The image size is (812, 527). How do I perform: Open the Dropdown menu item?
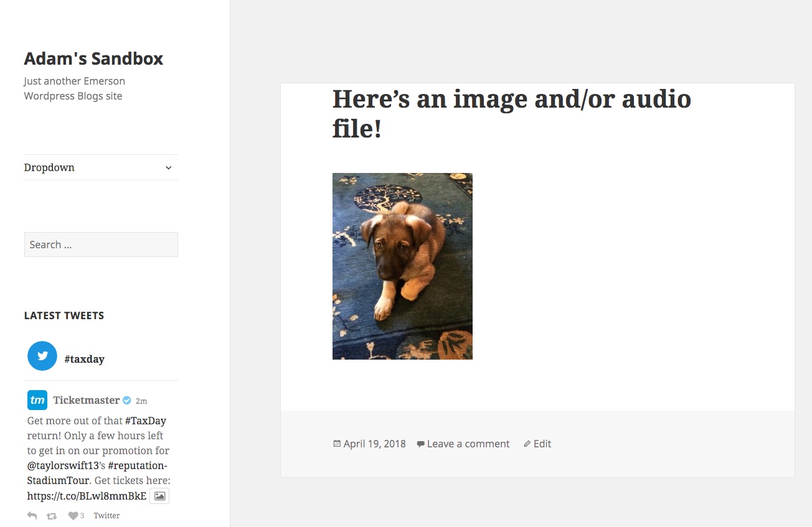[x=49, y=167]
